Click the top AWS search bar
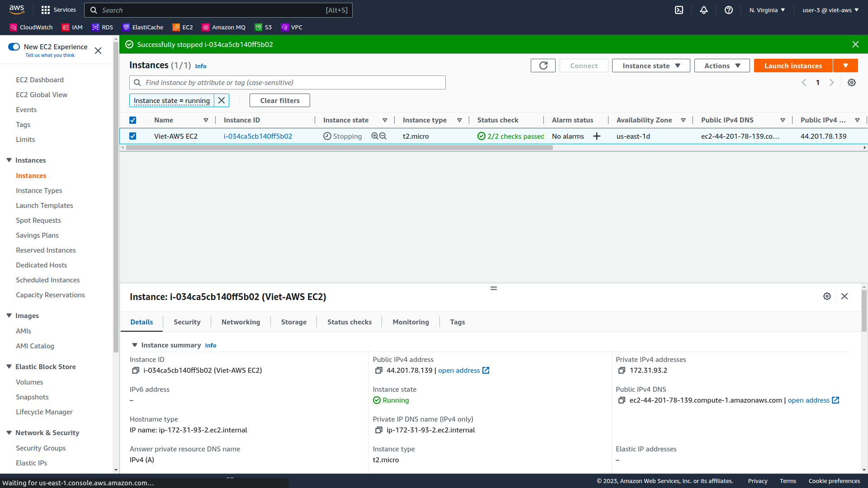 tap(218, 10)
